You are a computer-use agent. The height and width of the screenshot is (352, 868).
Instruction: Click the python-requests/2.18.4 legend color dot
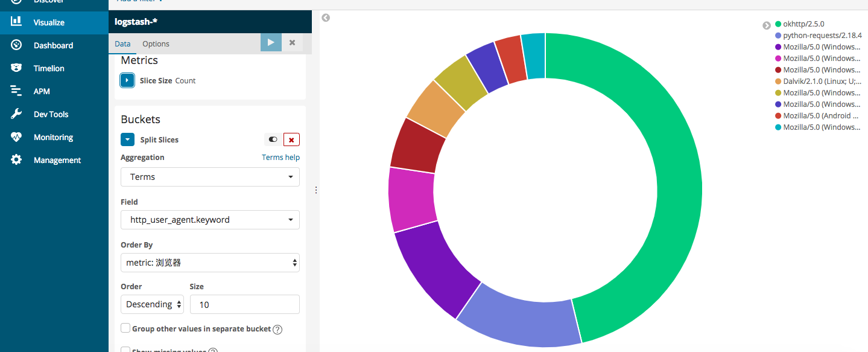click(x=778, y=36)
